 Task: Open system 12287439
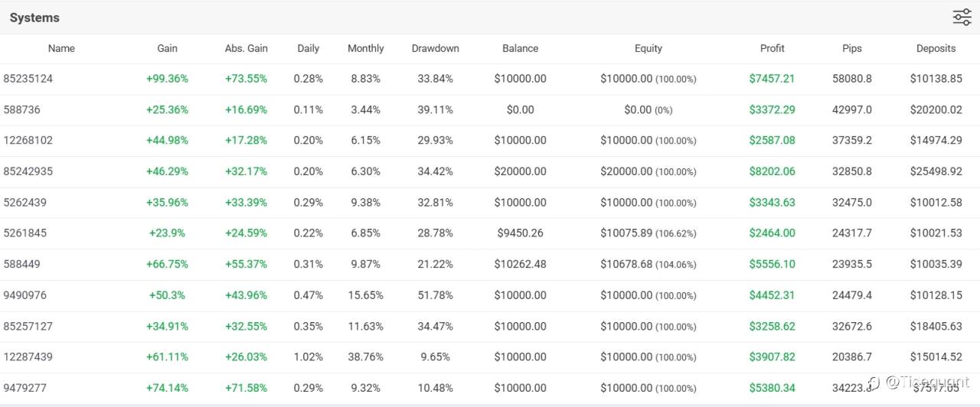(x=28, y=357)
